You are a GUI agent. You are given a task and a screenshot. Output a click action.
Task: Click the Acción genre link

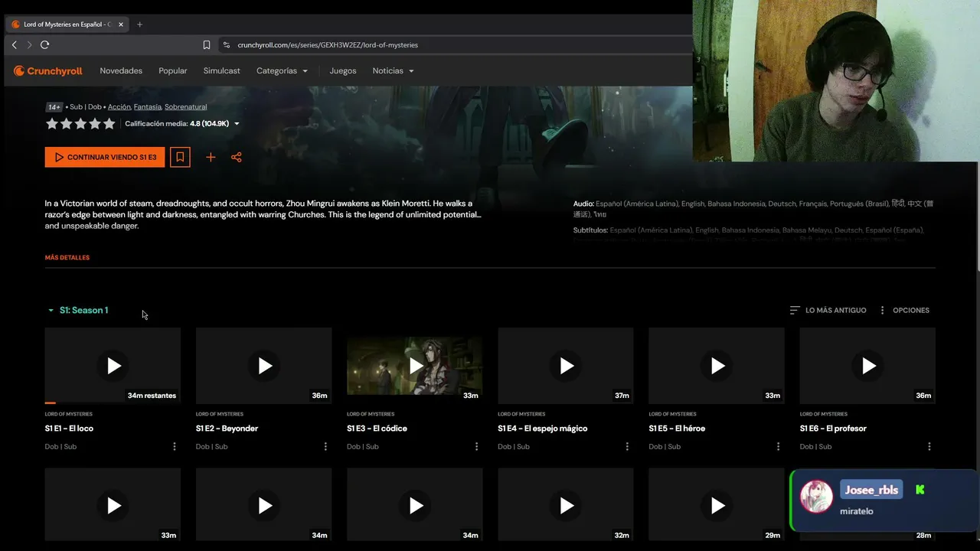pos(119,107)
